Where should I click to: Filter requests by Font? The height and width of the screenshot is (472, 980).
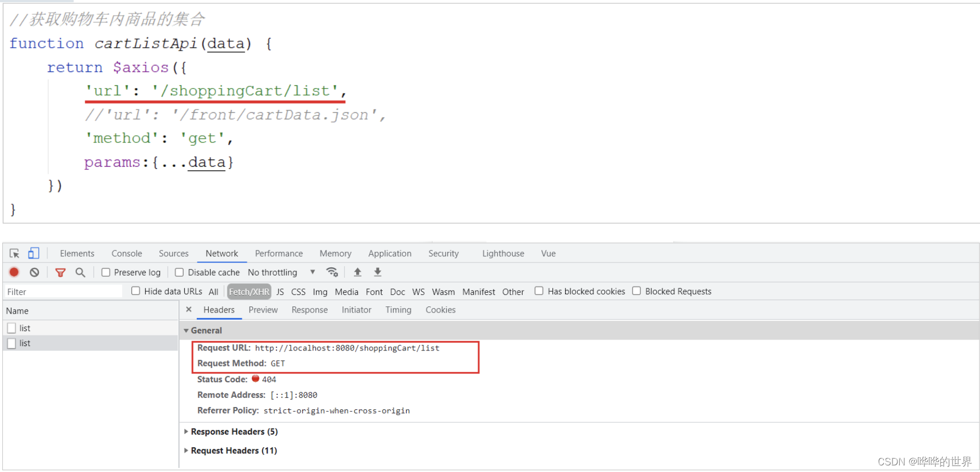coord(374,292)
